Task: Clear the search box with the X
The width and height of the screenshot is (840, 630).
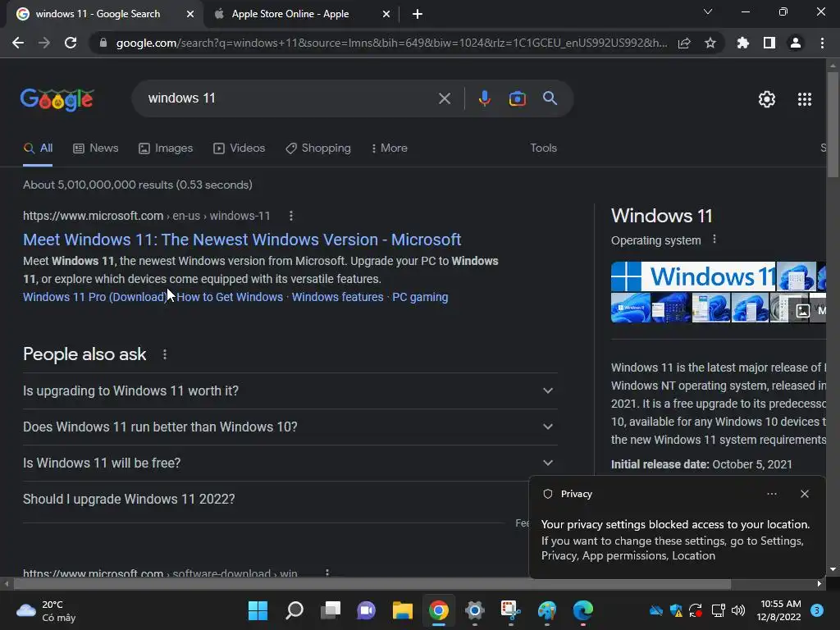Action: tap(444, 98)
